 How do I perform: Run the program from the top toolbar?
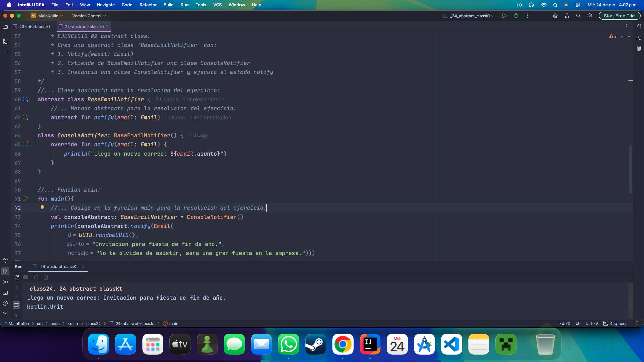[x=504, y=16]
